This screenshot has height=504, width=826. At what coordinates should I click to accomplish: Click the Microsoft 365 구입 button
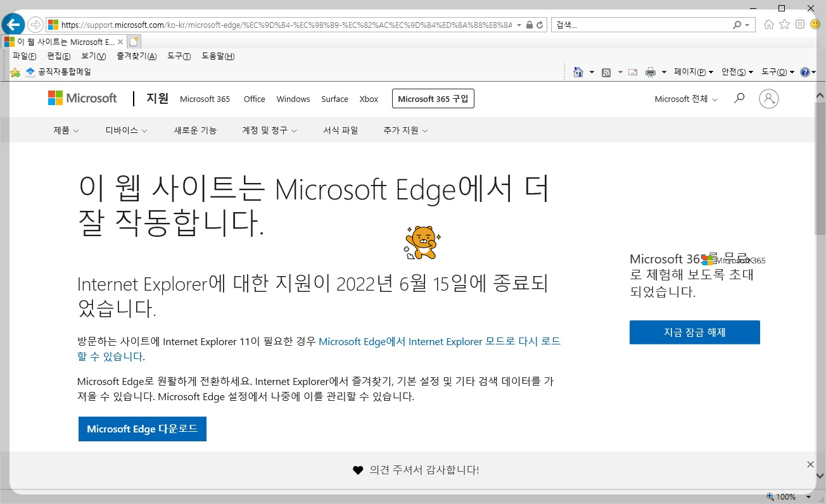click(x=433, y=99)
